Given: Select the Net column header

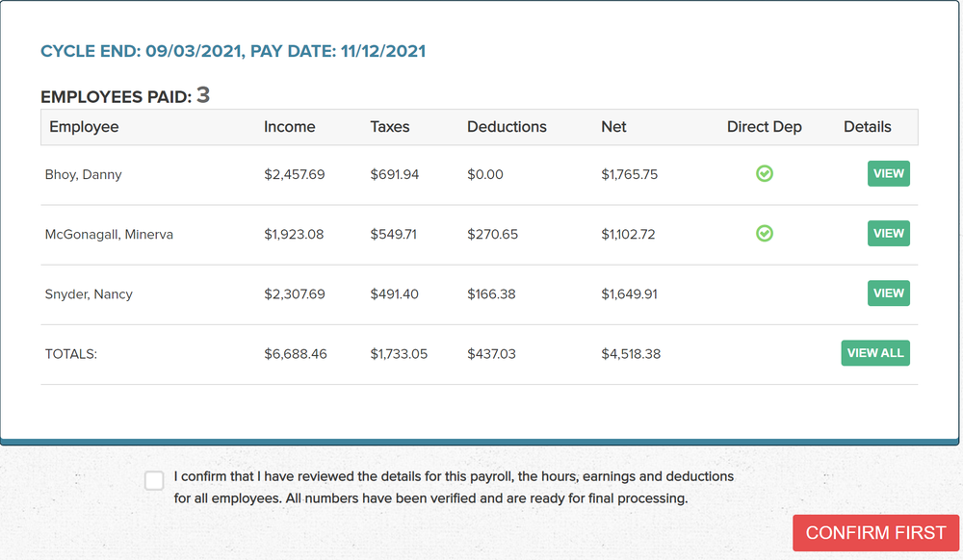Looking at the screenshot, I should click(x=613, y=126).
